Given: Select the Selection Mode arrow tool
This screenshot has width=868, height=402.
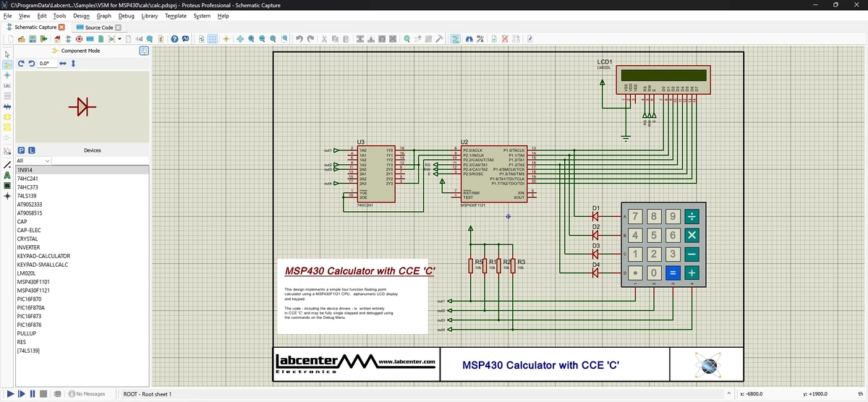Looking at the screenshot, I should (7, 54).
